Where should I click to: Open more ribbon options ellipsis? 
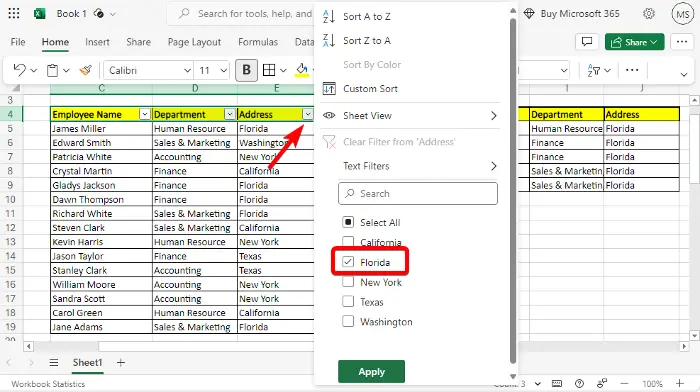632,70
